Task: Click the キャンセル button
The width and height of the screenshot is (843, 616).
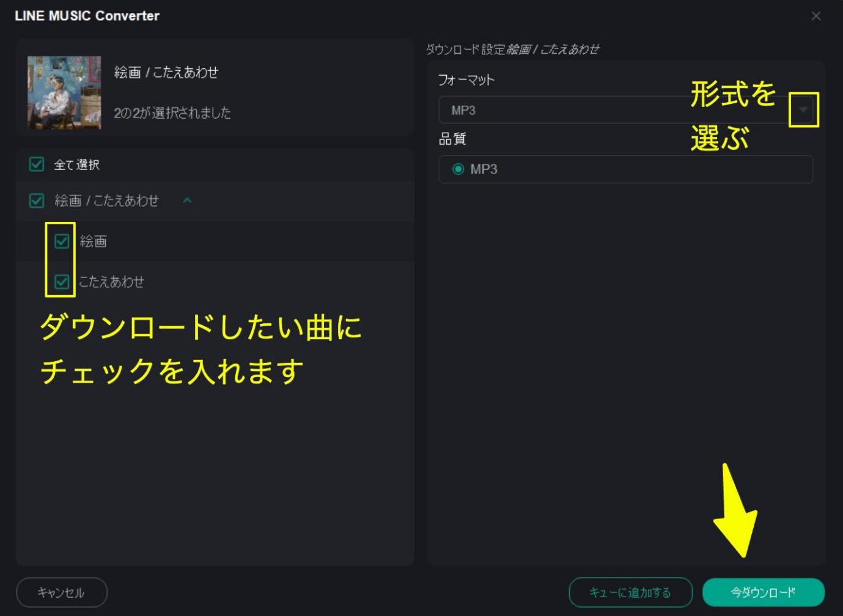Action: (62, 592)
